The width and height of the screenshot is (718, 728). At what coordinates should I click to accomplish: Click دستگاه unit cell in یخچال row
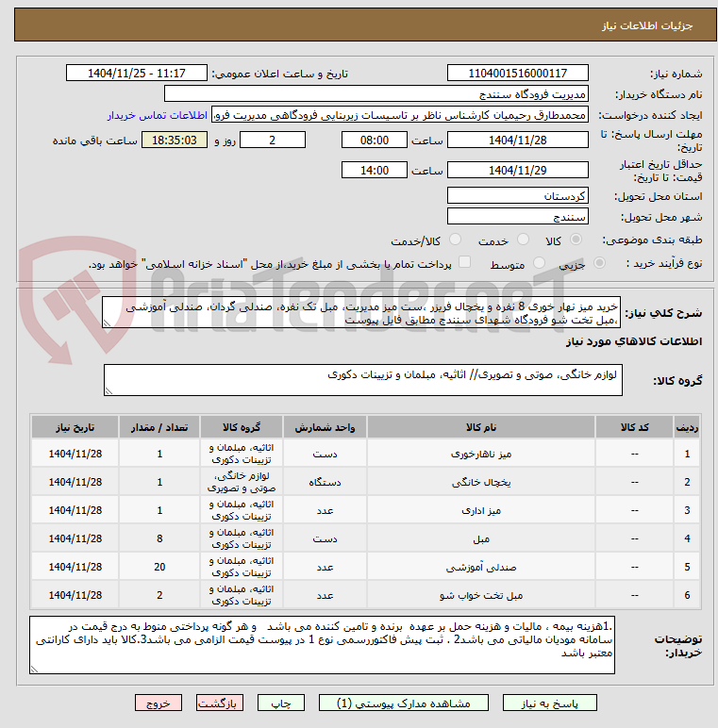[325, 482]
